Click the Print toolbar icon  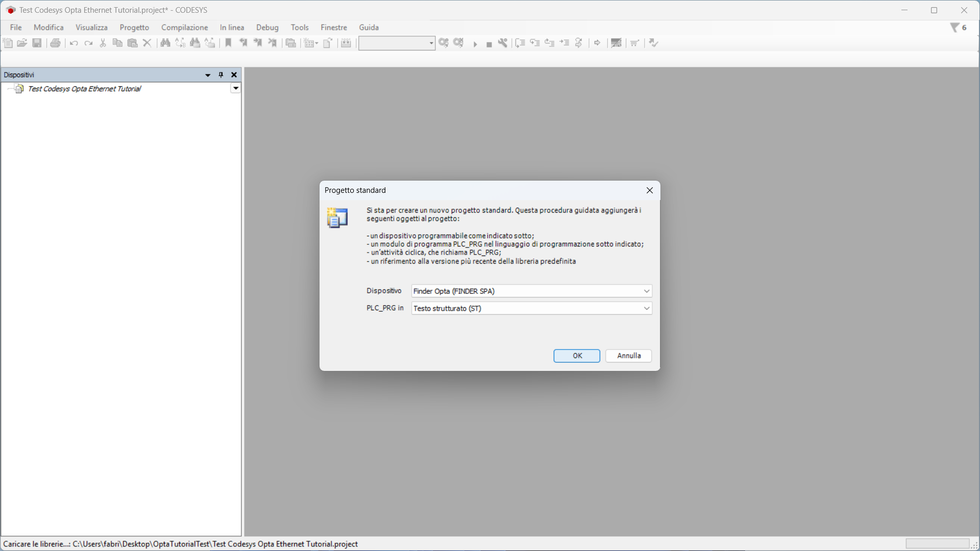coord(55,43)
